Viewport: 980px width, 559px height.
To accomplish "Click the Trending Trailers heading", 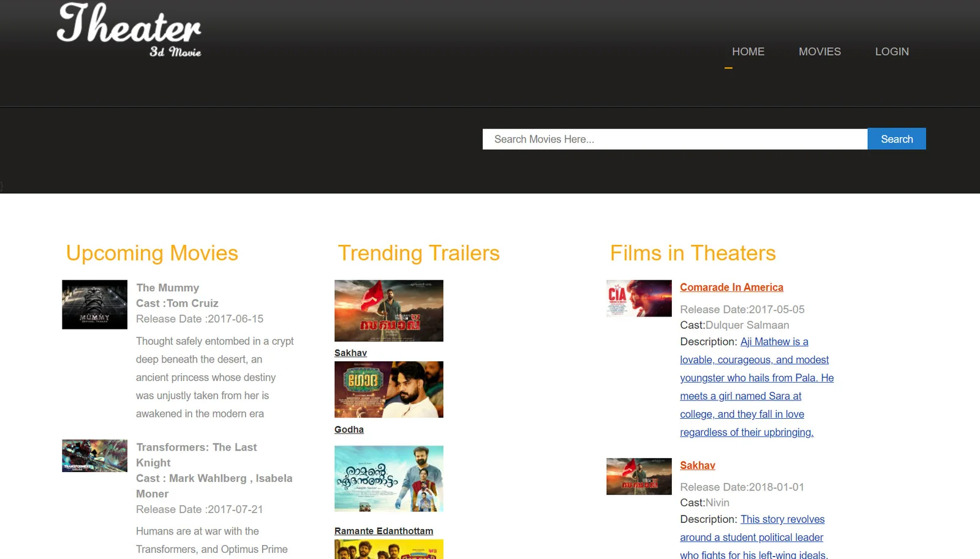I will pyautogui.click(x=419, y=253).
